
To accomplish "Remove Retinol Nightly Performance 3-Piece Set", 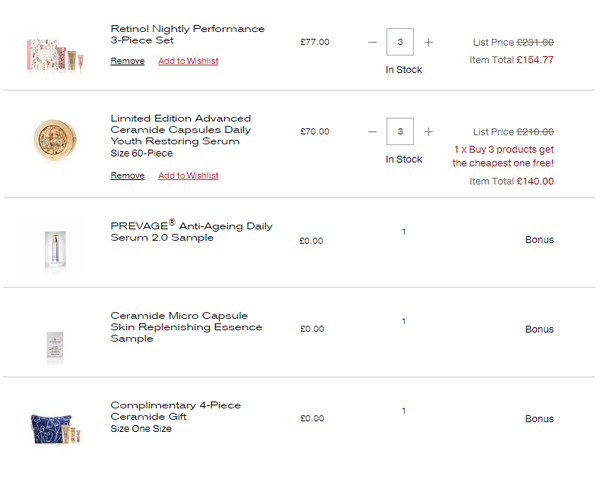I will coord(128,61).
